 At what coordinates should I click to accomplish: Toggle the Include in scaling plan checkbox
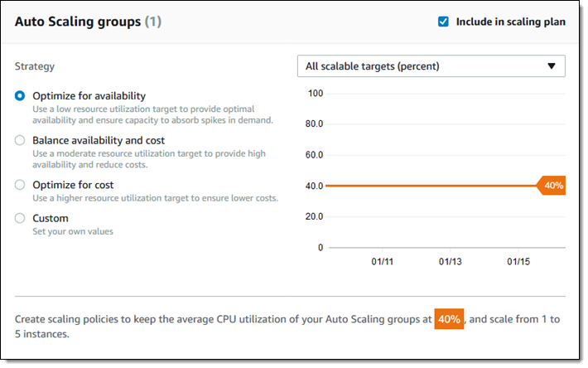pyautogui.click(x=443, y=22)
